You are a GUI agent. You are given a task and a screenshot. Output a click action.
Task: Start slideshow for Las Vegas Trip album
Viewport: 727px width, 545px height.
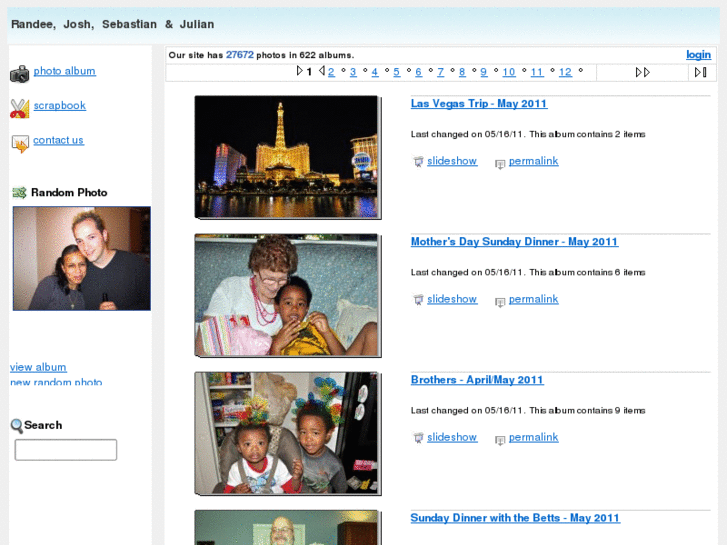point(452,161)
